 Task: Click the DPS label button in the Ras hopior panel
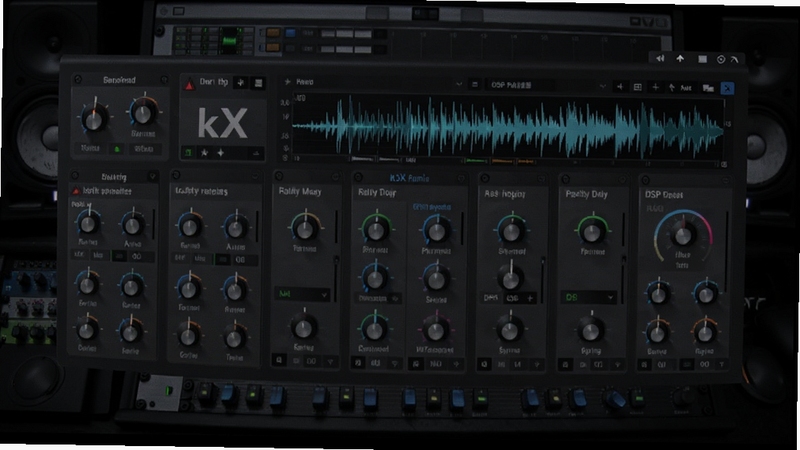click(491, 297)
